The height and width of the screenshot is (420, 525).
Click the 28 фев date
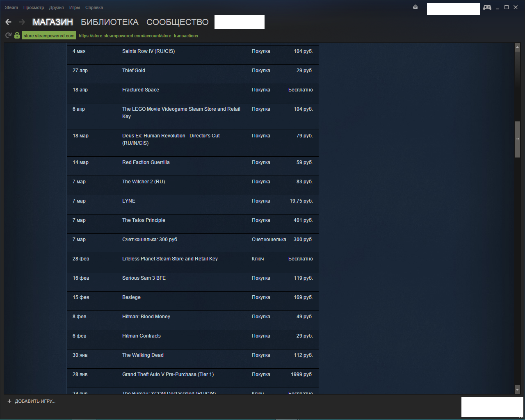(81, 259)
